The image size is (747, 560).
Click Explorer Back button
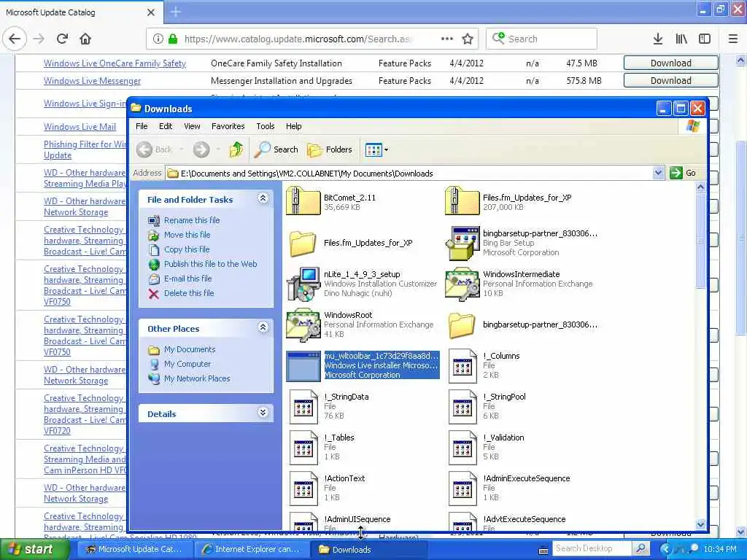(155, 149)
